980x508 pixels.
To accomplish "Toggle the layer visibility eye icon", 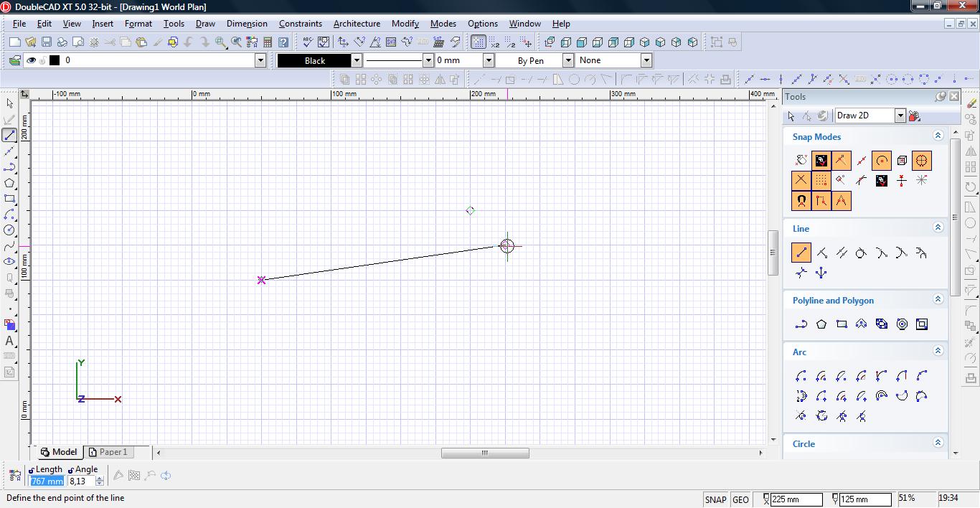I will [31, 60].
